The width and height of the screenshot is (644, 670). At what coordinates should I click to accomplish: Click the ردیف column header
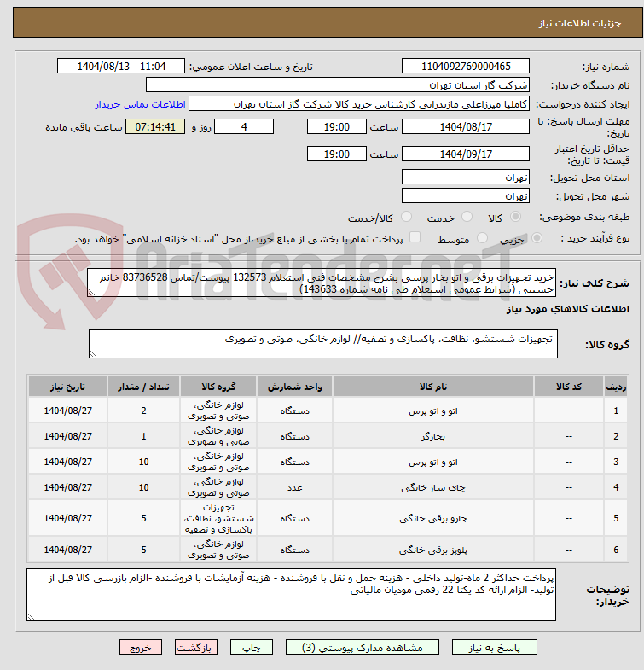616,387
